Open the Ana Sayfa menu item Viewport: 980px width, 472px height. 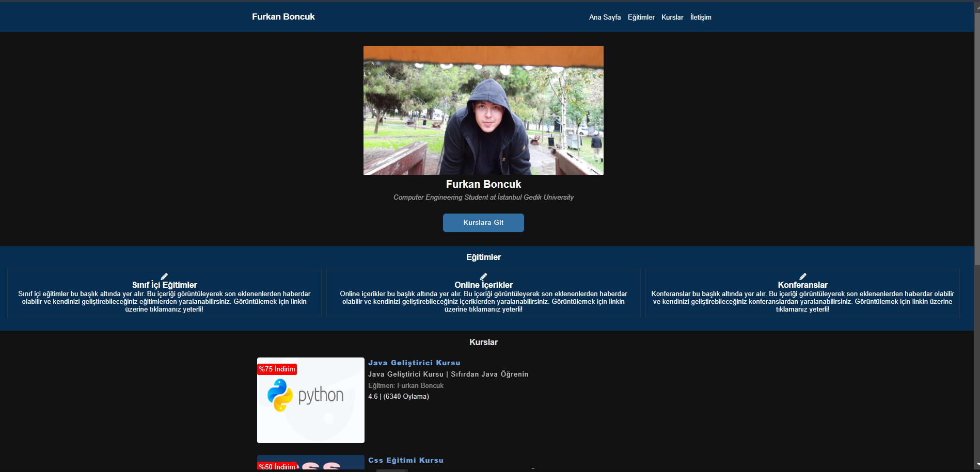[605, 17]
